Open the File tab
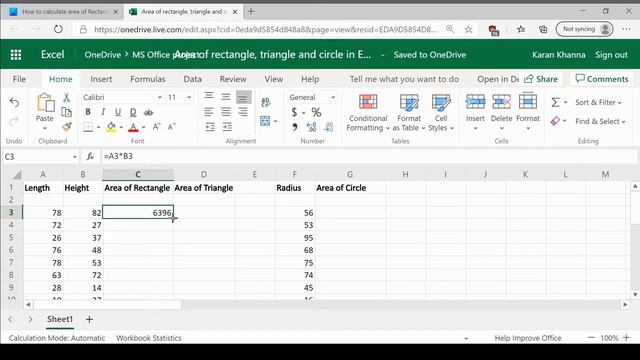Image resolution: width=640 pixels, height=360 pixels. coord(19,79)
